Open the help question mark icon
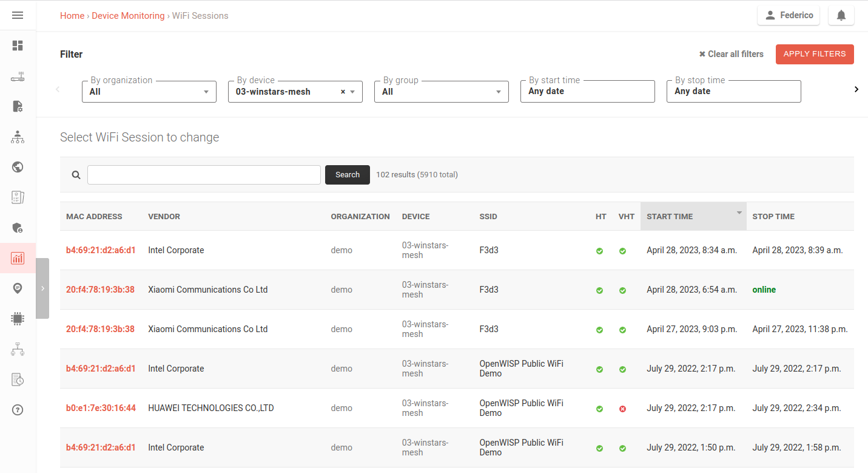868x473 pixels. [18, 410]
